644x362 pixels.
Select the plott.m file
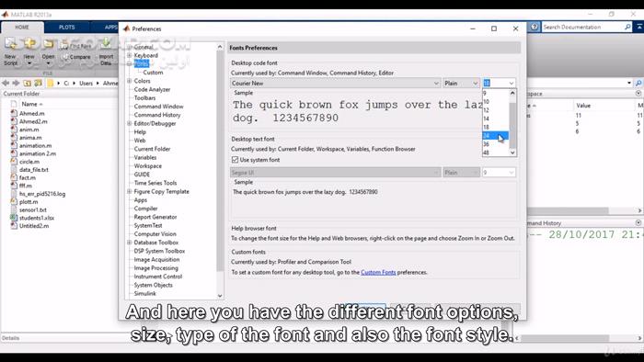pyautogui.click(x=29, y=202)
